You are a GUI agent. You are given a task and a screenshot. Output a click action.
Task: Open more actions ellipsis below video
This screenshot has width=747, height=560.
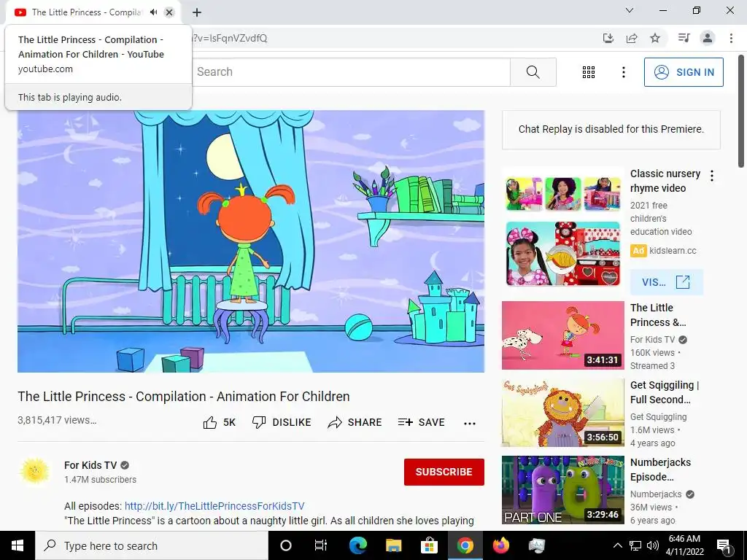pyautogui.click(x=470, y=423)
